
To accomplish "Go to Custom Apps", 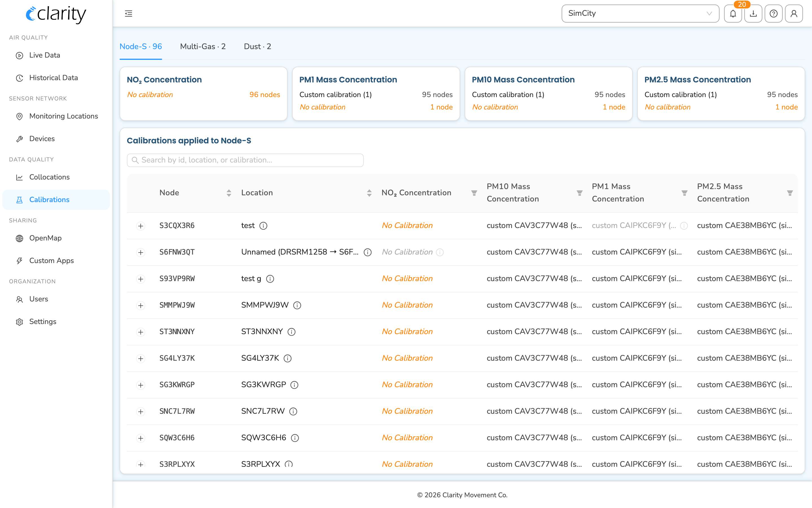I will (x=56, y=260).
